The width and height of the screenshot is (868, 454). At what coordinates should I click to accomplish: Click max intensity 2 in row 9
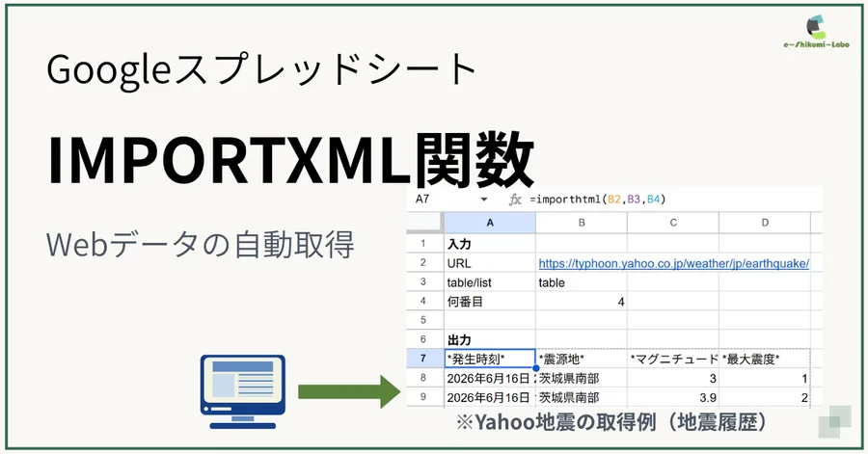pos(765,397)
